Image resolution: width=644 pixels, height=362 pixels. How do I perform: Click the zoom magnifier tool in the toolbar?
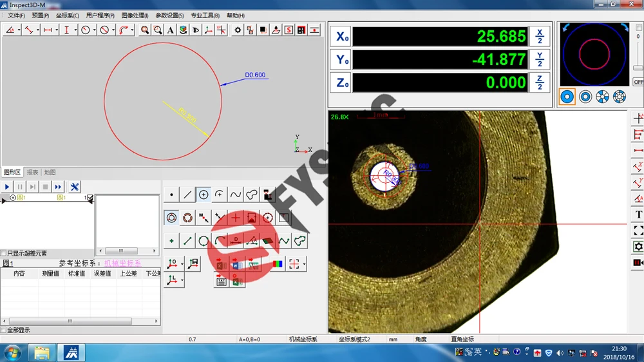click(x=145, y=30)
